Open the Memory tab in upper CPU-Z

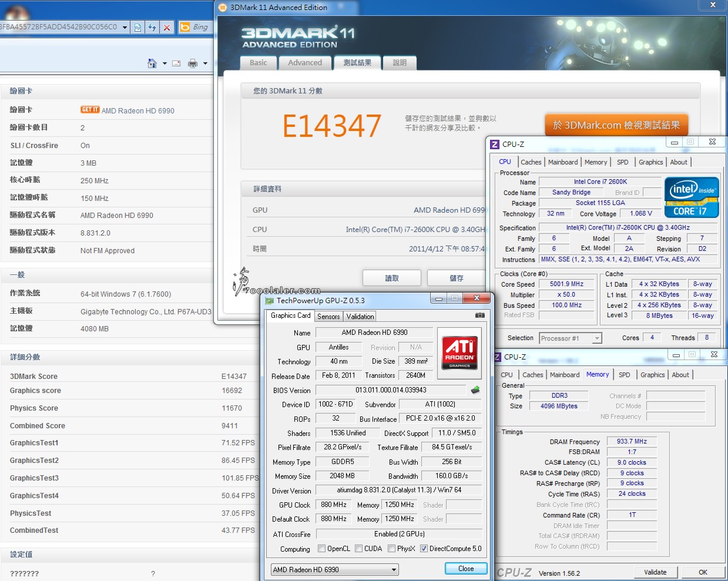596,162
